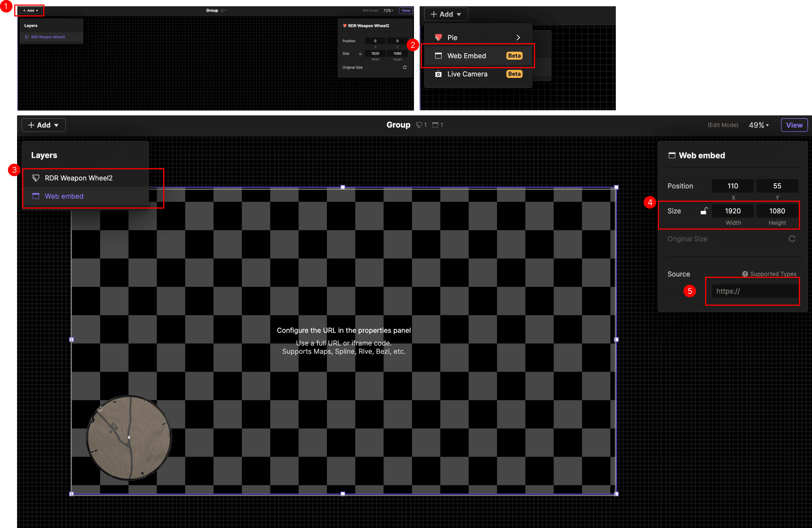Click the Web embed layer window icon

pyautogui.click(x=36, y=196)
